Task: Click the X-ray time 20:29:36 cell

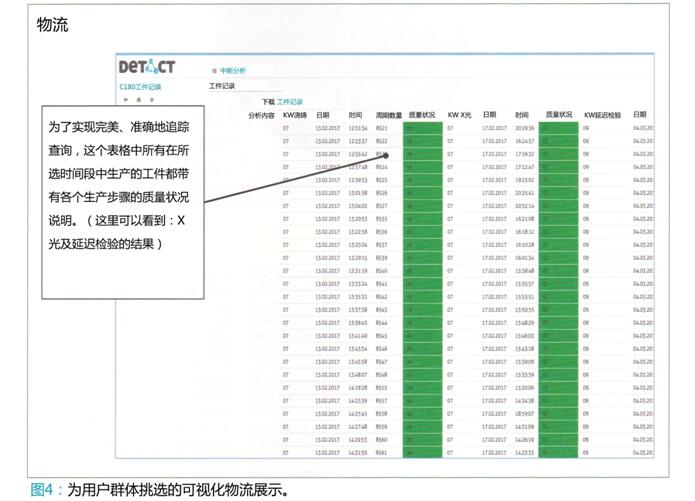Action: point(524,128)
